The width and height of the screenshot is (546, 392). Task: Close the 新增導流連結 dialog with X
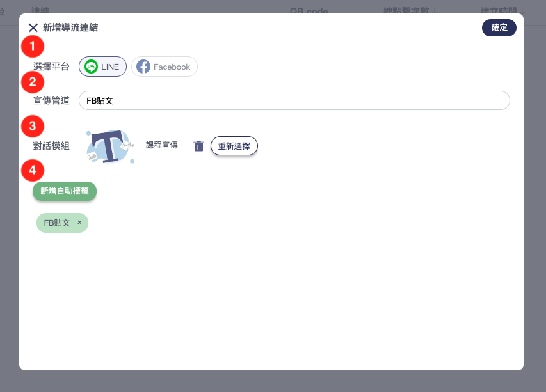pyautogui.click(x=33, y=27)
